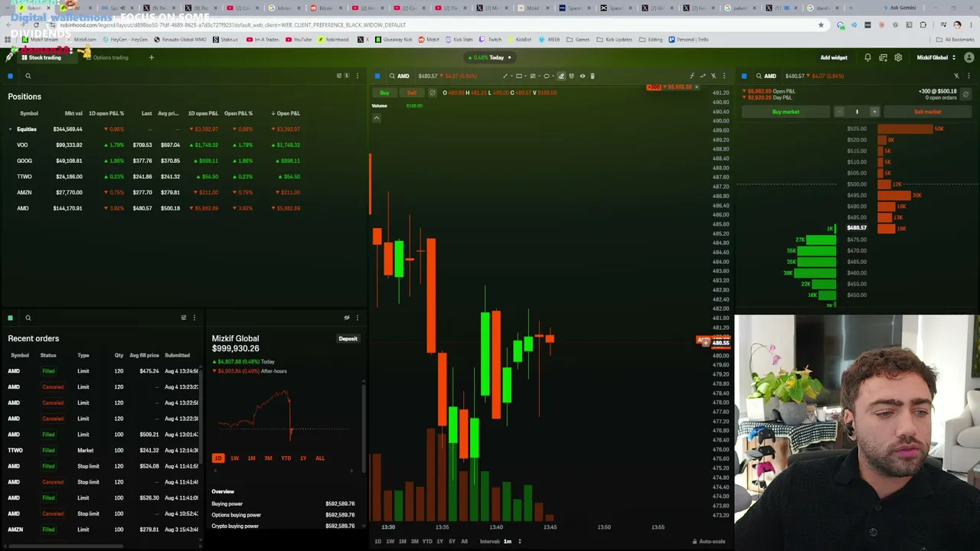Expand rectangle tool options dropdown arrow

525,76
